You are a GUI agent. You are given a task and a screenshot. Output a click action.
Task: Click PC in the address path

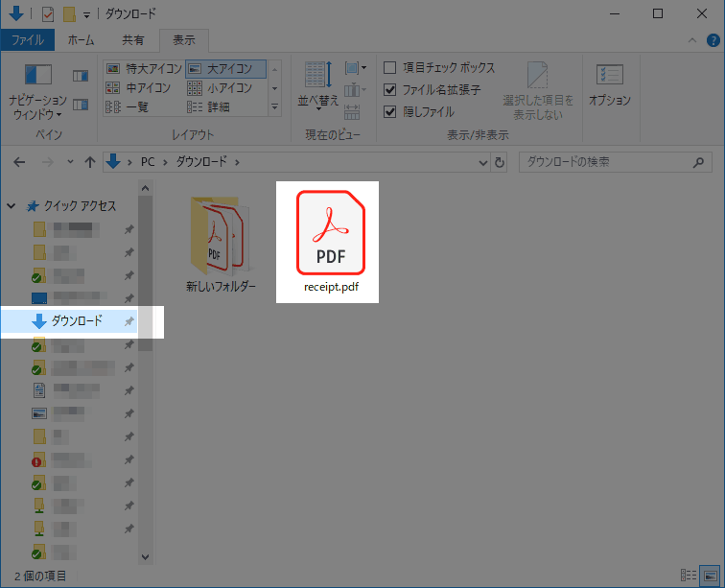148,162
